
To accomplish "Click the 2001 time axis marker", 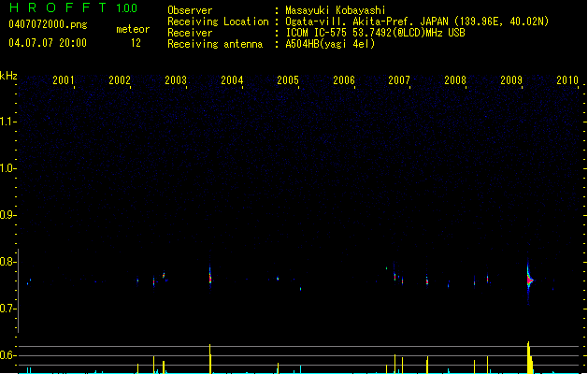I will click(x=64, y=80).
